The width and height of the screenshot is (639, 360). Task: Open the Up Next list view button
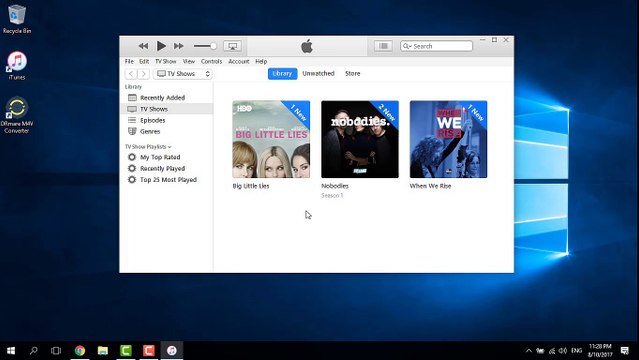click(383, 46)
